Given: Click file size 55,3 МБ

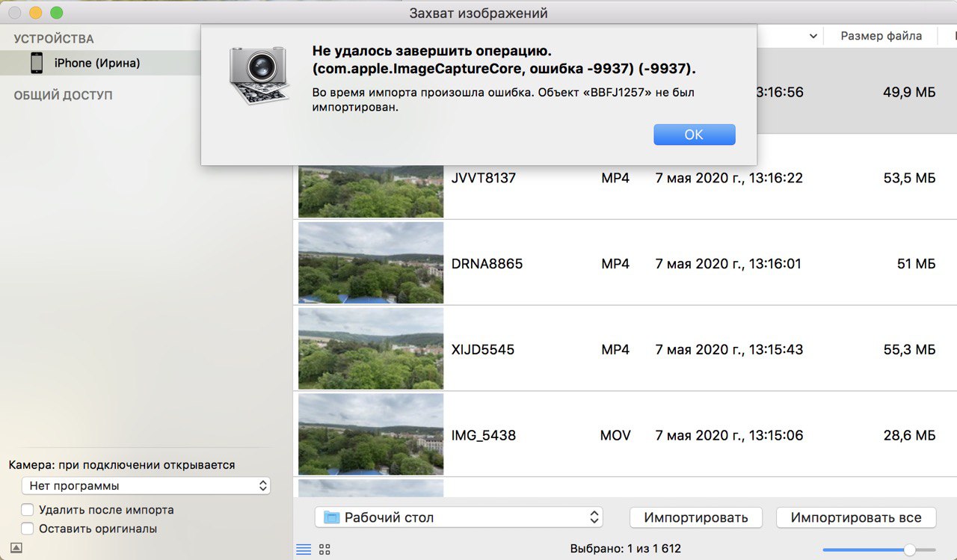Looking at the screenshot, I should (909, 349).
